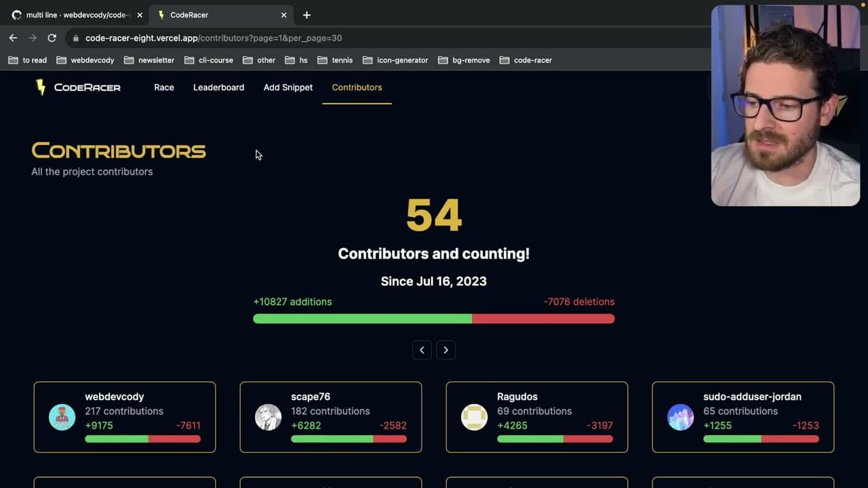
Task: Click the CodeRacer lightning bolt logo
Action: point(41,87)
